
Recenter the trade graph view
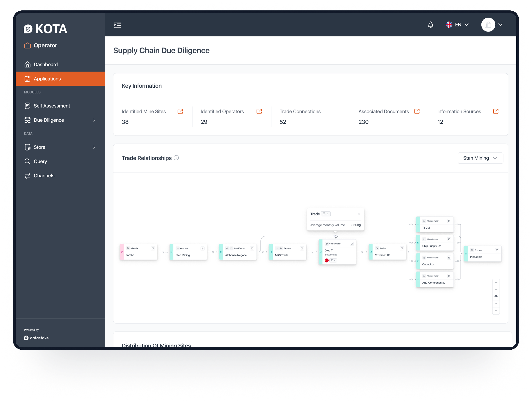496,297
